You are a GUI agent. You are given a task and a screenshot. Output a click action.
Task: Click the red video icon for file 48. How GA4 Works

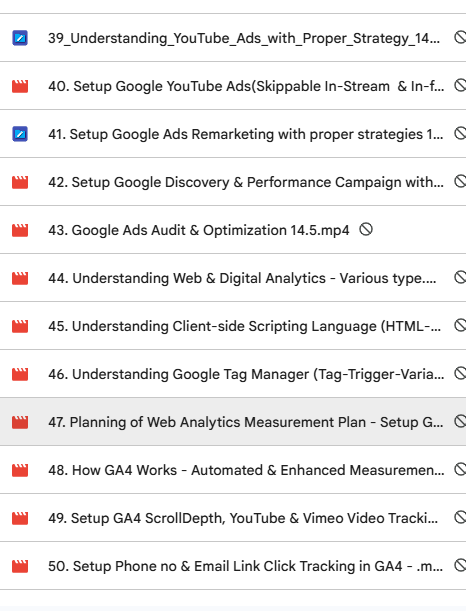tap(20, 470)
